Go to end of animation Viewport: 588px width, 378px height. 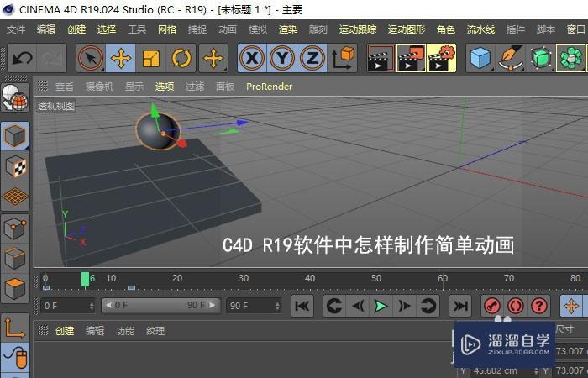coord(460,306)
